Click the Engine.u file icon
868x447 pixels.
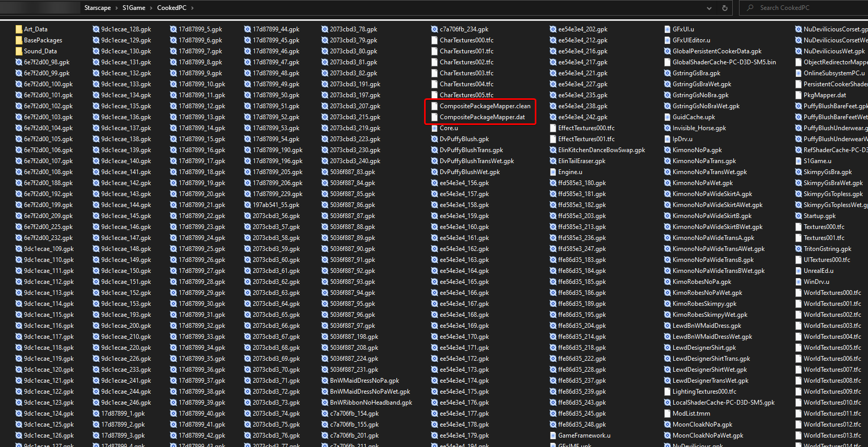(553, 172)
